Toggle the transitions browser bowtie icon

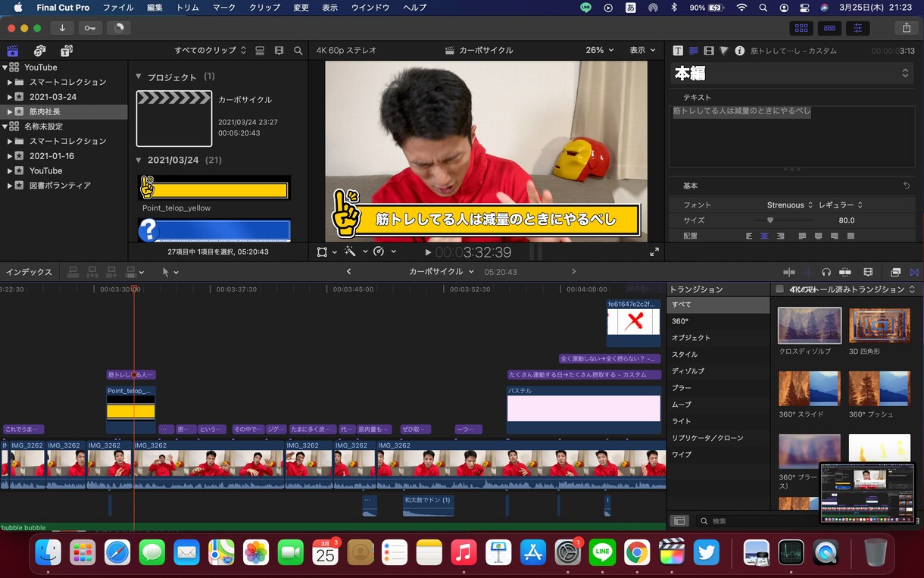click(x=913, y=272)
